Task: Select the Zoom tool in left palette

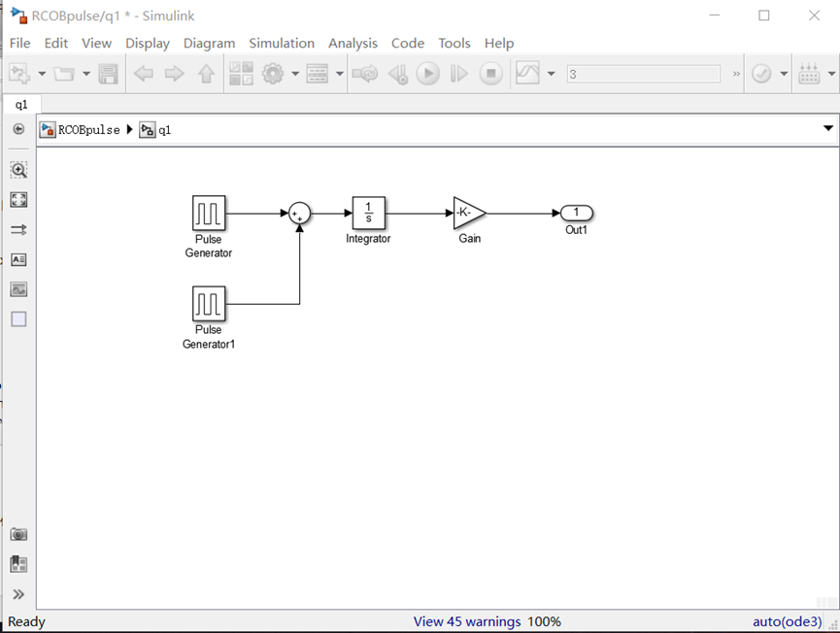Action: tap(18, 170)
